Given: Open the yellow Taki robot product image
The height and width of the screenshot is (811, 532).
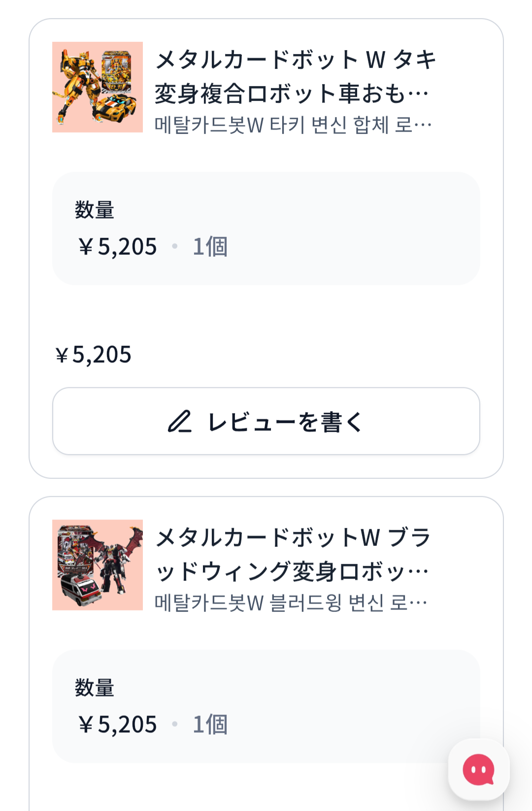Looking at the screenshot, I should tap(98, 87).
